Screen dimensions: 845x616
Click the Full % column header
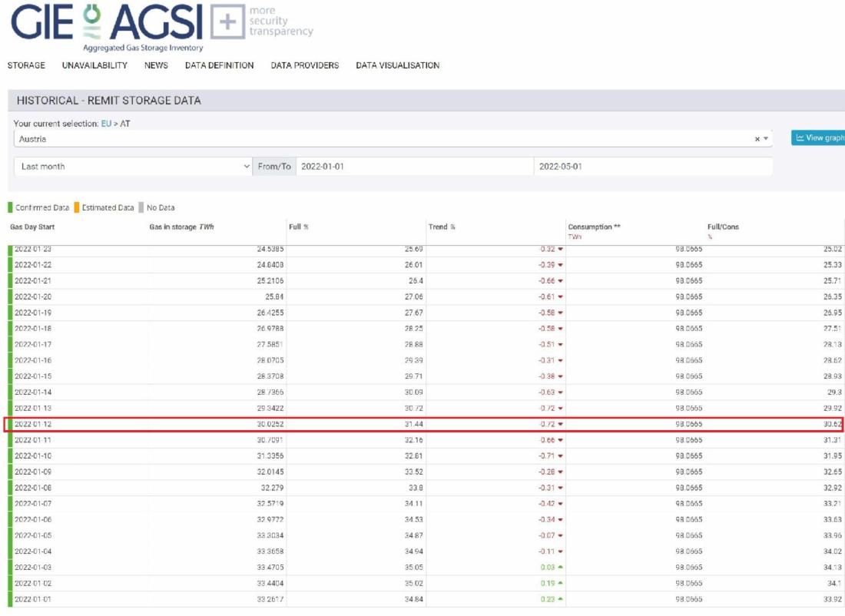point(299,227)
